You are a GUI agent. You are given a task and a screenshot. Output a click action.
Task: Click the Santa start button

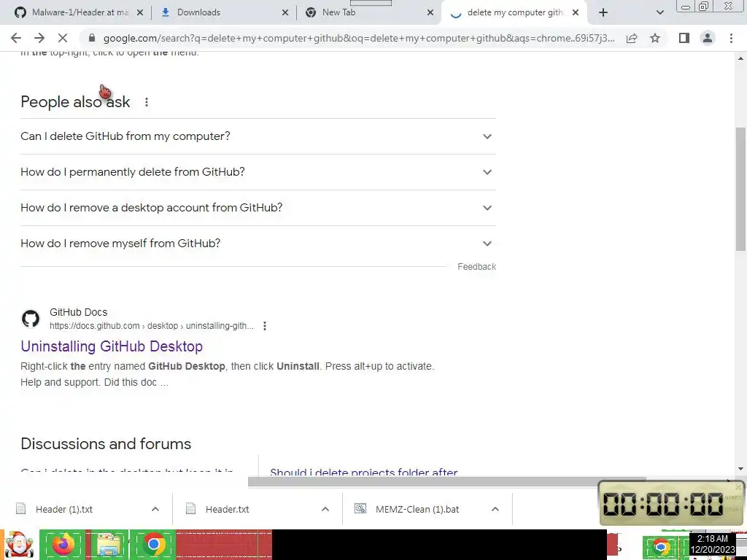pos(19,544)
